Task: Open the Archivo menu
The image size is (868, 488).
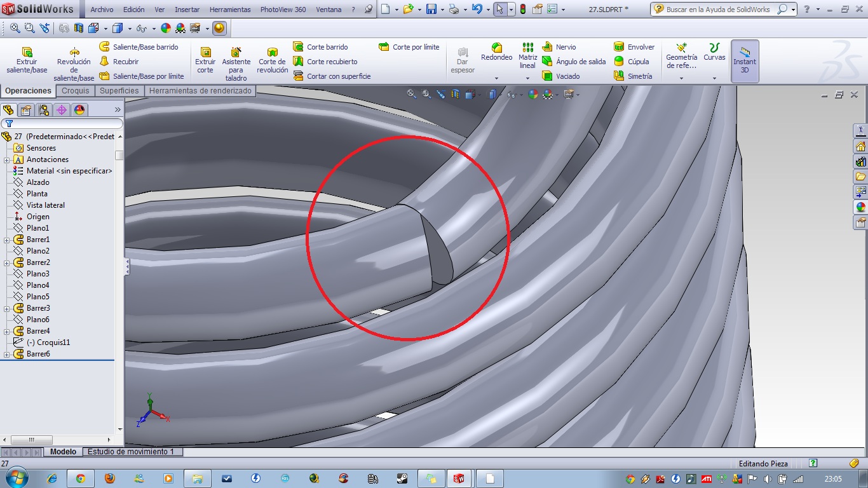Action: tap(102, 10)
